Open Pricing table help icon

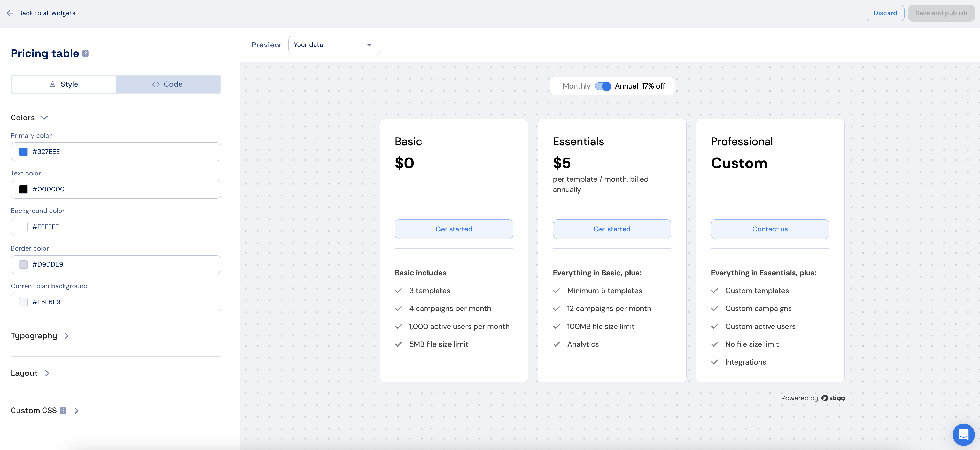85,54
